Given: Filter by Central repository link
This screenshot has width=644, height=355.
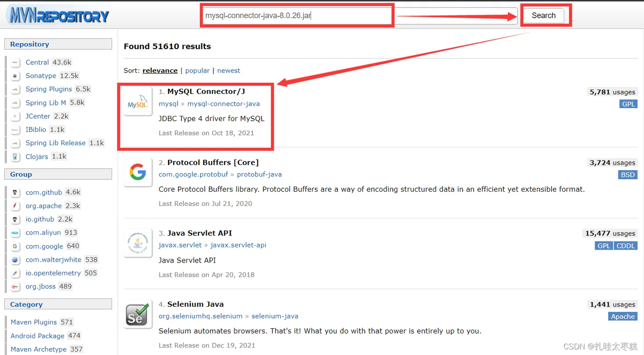Looking at the screenshot, I should pyautogui.click(x=37, y=63).
